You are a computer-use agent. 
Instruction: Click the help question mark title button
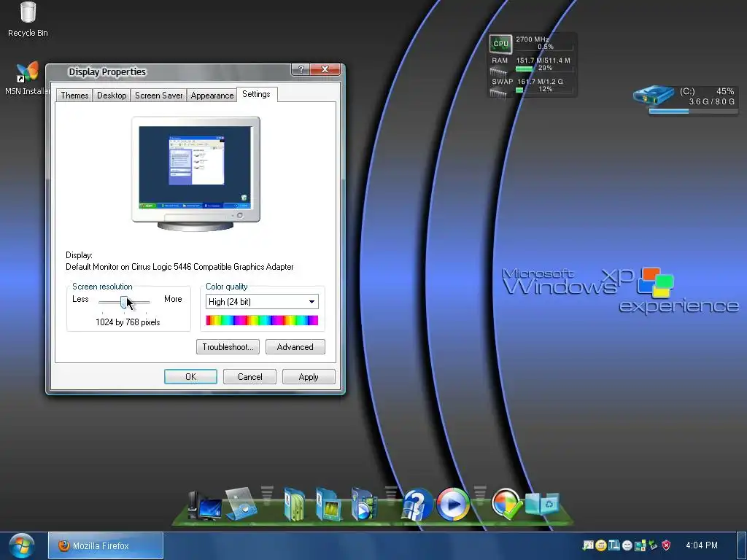click(x=301, y=69)
